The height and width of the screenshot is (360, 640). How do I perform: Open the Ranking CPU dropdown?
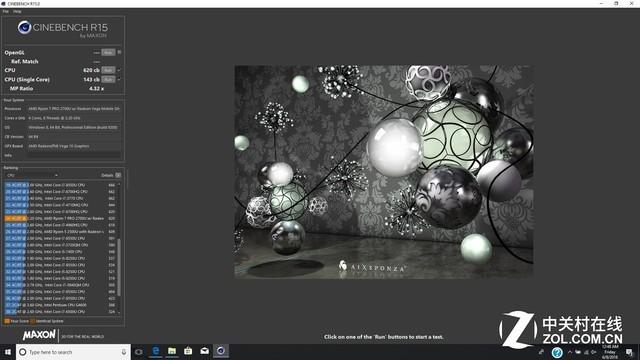tap(32, 175)
